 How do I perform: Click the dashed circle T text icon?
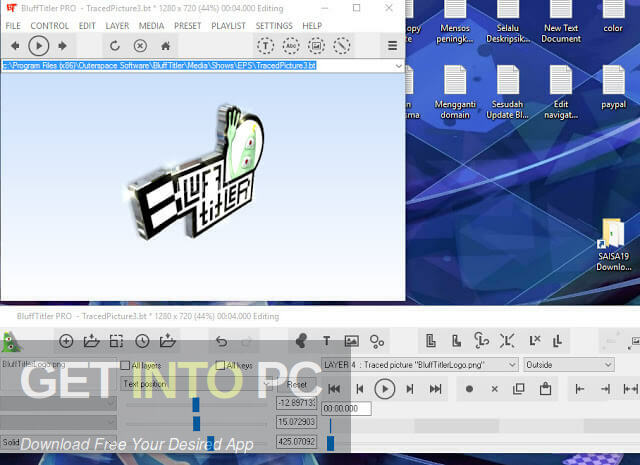pyautogui.click(x=265, y=46)
